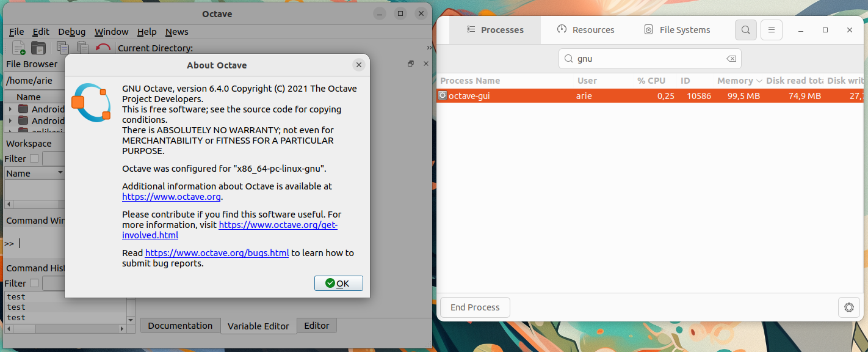Sort by the Disk read total column header

(795, 81)
